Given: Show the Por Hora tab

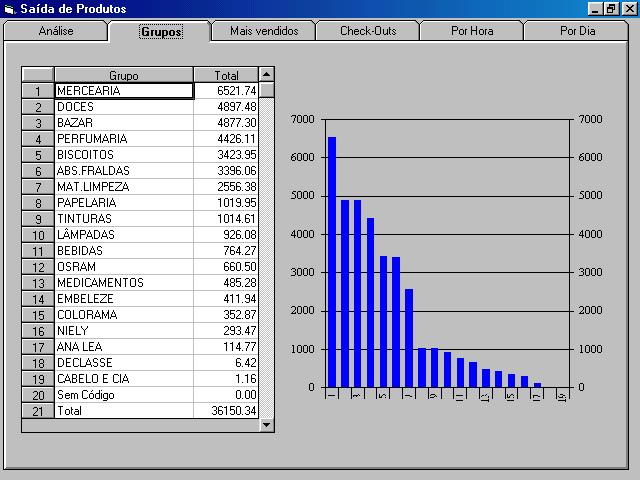Looking at the screenshot, I should [472, 31].
